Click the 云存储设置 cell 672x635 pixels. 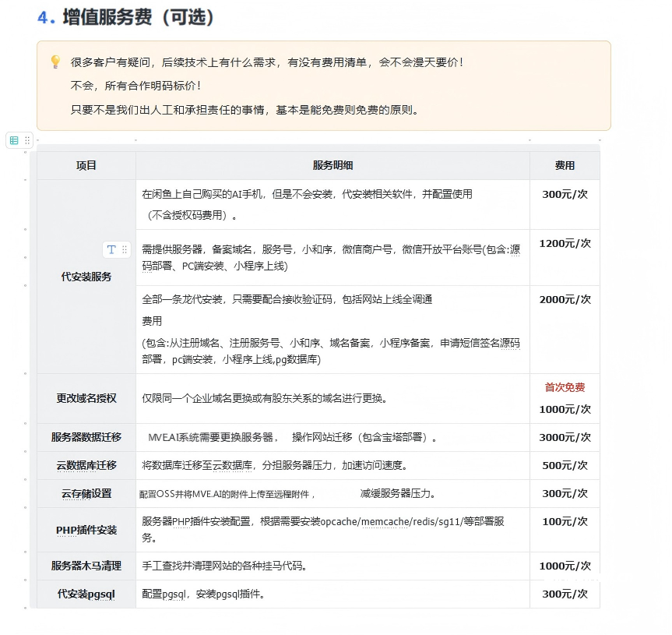coord(86,493)
